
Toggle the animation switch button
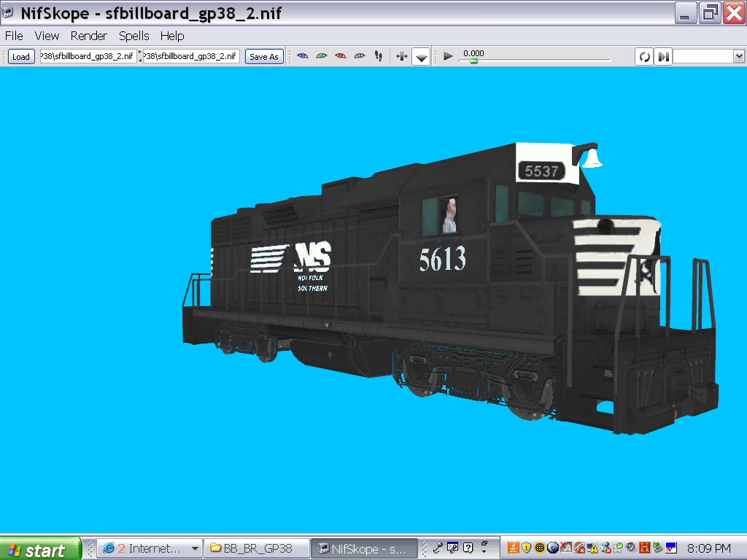click(663, 57)
